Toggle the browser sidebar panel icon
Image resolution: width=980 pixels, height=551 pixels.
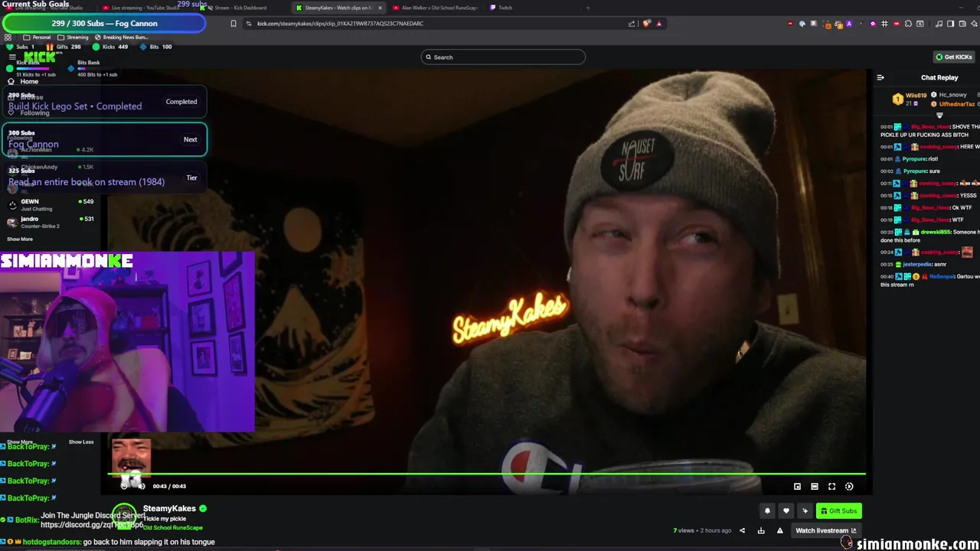(950, 23)
